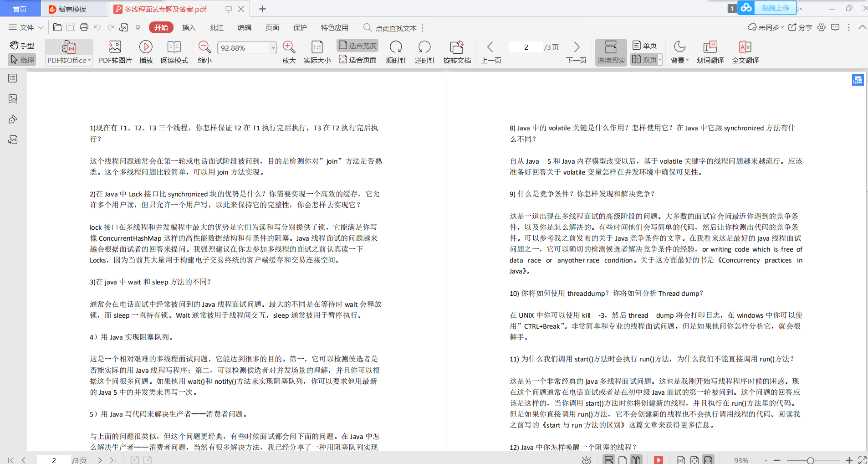The width and height of the screenshot is (868, 464).
Task: Toggle 适合宽度 fit width
Action: 358,45
